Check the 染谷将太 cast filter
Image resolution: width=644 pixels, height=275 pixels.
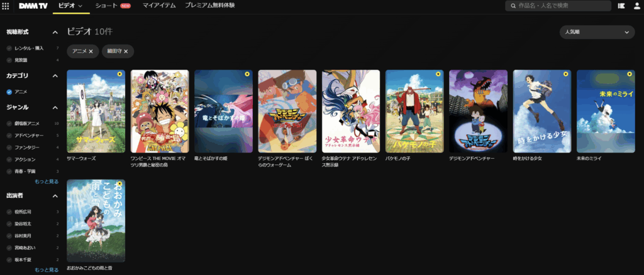coord(9,224)
